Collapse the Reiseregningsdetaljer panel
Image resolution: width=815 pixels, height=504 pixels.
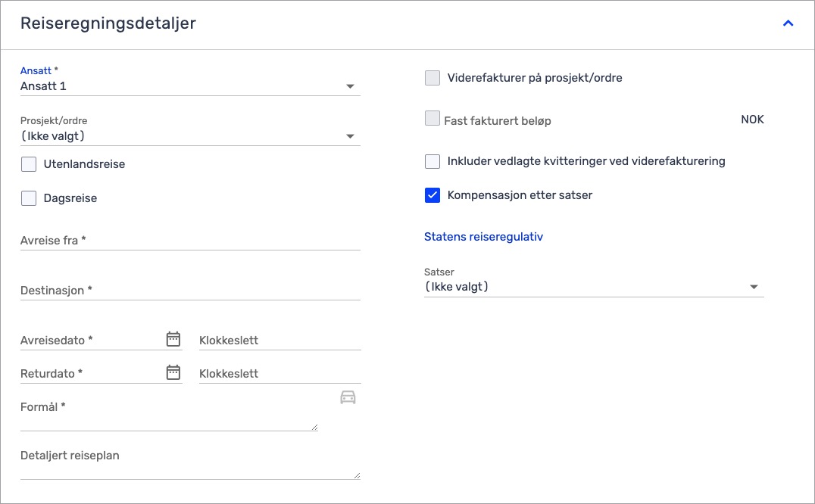[788, 23]
